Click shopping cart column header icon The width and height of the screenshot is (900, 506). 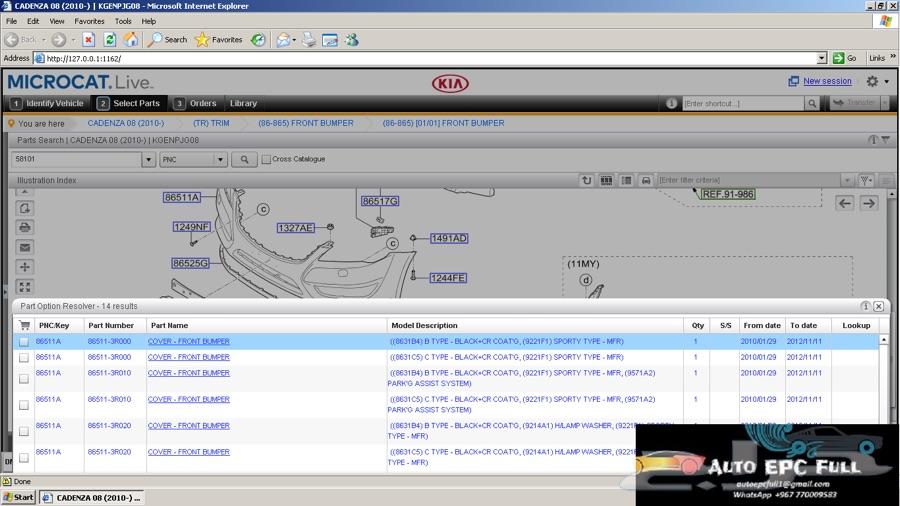[x=25, y=325]
